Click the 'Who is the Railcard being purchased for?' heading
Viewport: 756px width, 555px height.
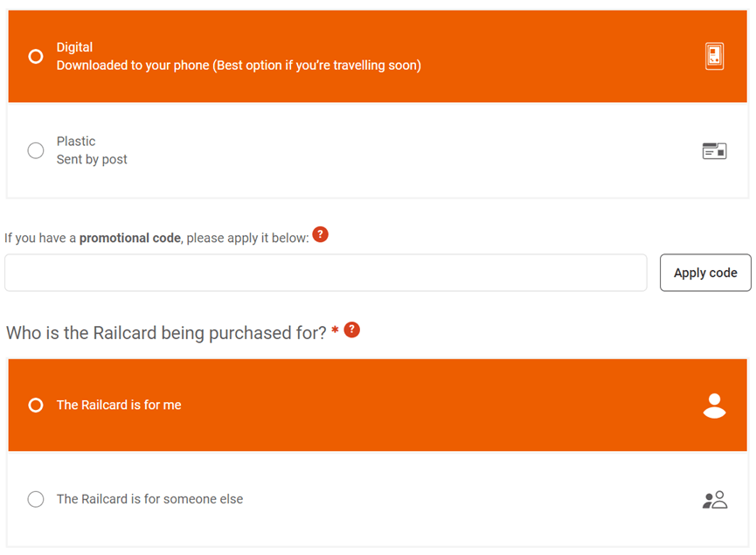click(166, 333)
